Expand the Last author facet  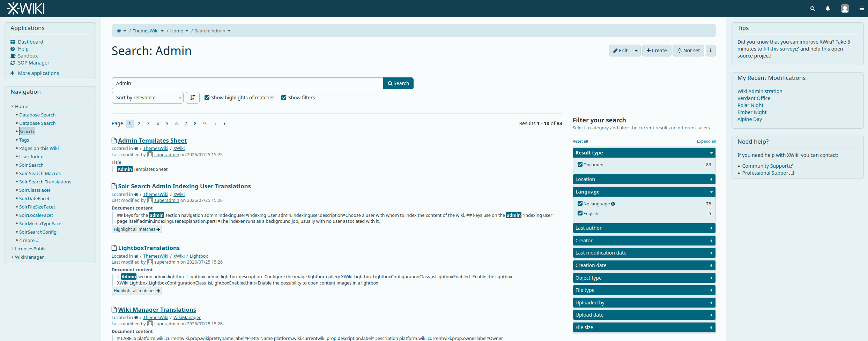click(644, 228)
